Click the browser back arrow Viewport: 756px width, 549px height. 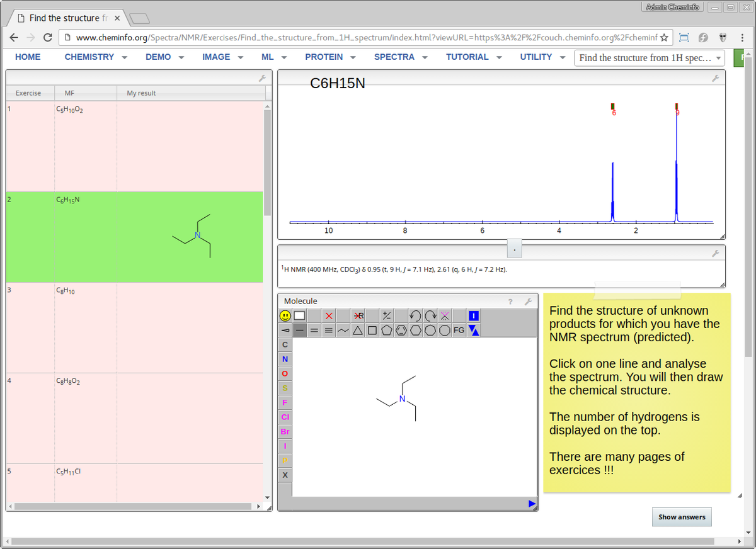coord(14,37)
